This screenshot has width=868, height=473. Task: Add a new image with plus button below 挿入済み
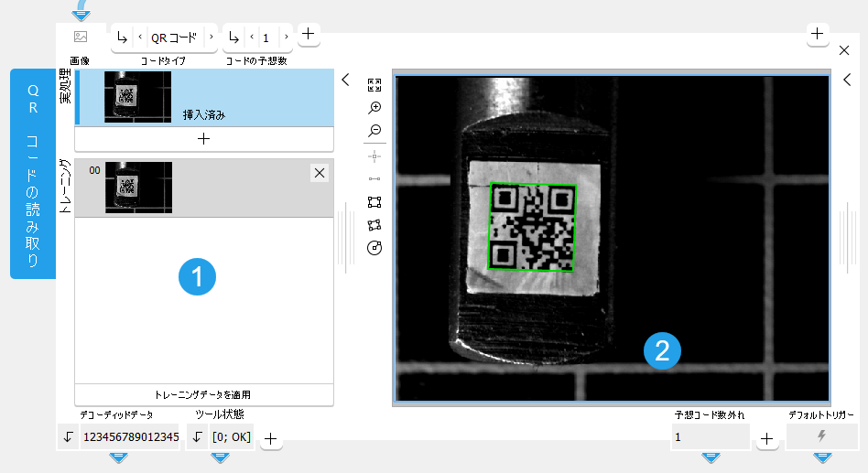203,139
